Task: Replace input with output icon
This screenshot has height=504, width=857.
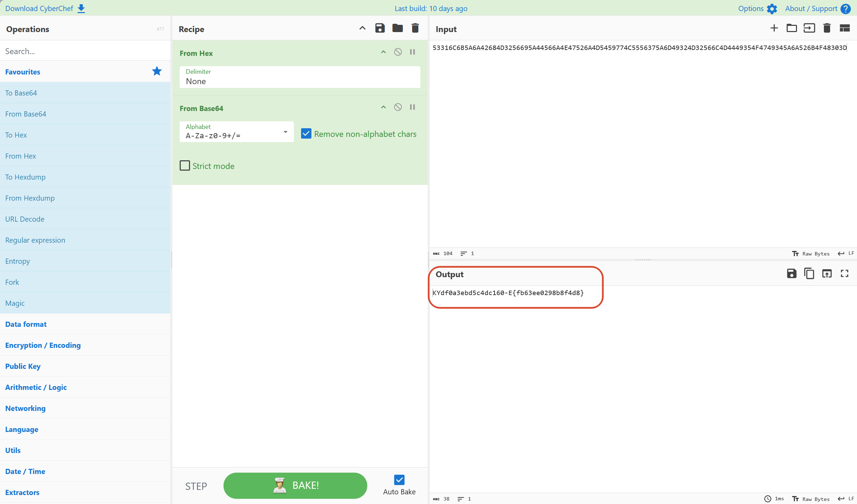Action: point(827,274)
